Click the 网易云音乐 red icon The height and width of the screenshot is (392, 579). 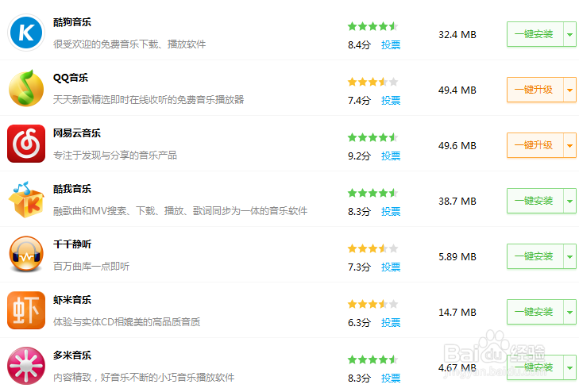26,144
